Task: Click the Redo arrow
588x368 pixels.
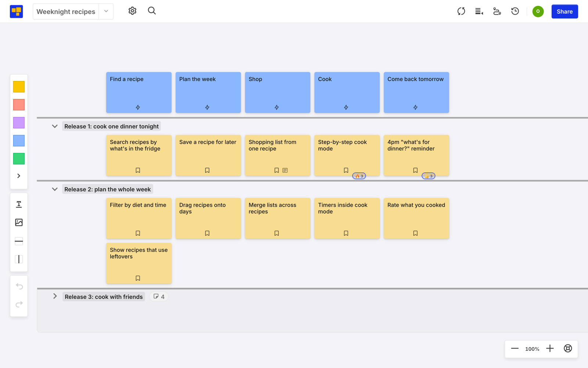Action: coord(19,304)
